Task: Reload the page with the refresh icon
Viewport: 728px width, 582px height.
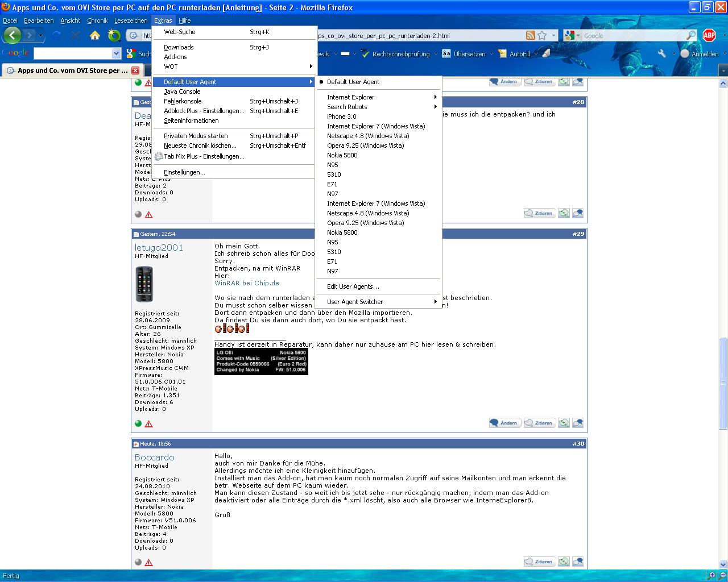Action: click(x=57, y=35)
